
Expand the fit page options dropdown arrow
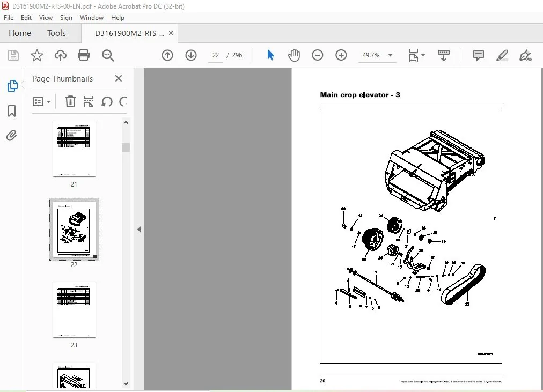click(423, 55)
